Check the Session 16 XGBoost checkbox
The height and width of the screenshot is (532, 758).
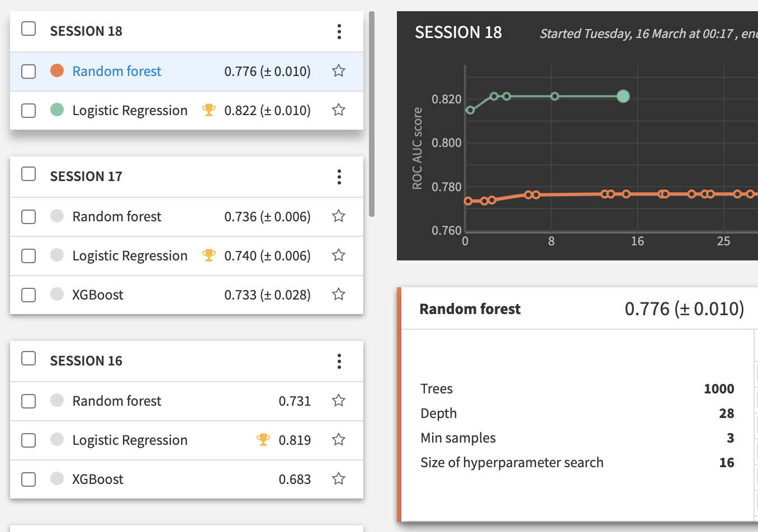pyautogui.click(x=29, y=479)
